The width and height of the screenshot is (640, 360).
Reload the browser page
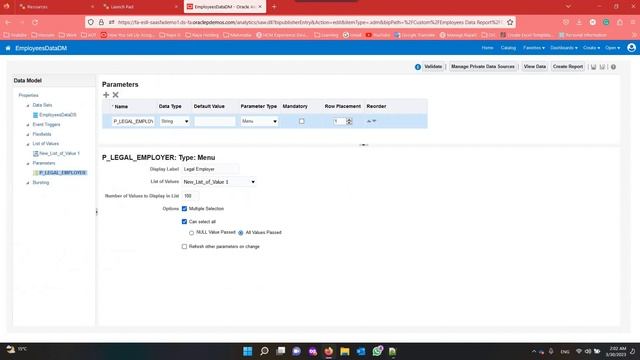(x=35, y=22)
